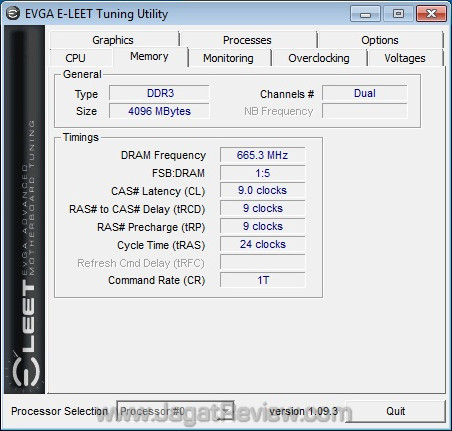Click the Channels # label
452x431 pixels.
click(x=287, y=94)
